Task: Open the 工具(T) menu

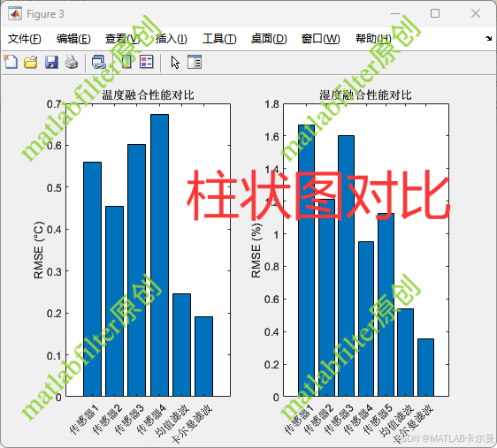Action: tap(219, 39)
